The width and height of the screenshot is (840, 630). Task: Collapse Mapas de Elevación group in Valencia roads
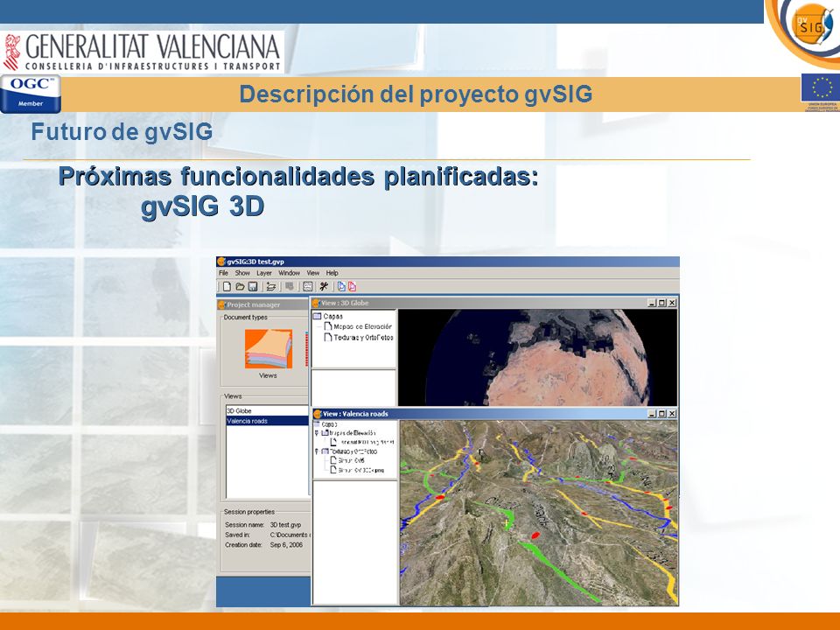tap(317, 433)
